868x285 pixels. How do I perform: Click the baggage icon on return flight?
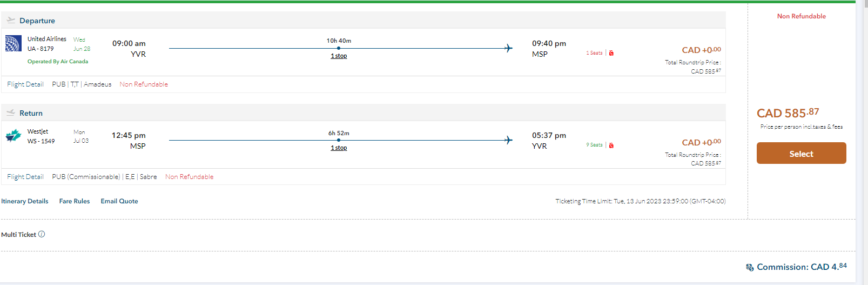611,145
